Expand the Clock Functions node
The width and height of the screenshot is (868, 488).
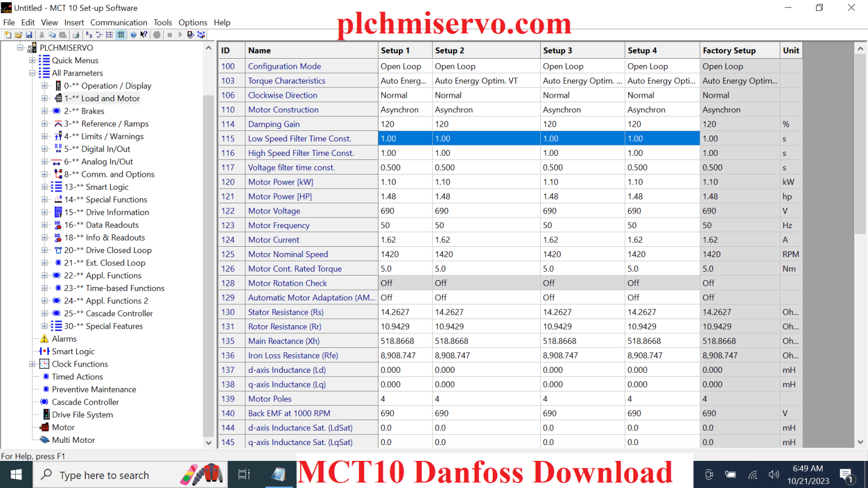pos(32,364)
